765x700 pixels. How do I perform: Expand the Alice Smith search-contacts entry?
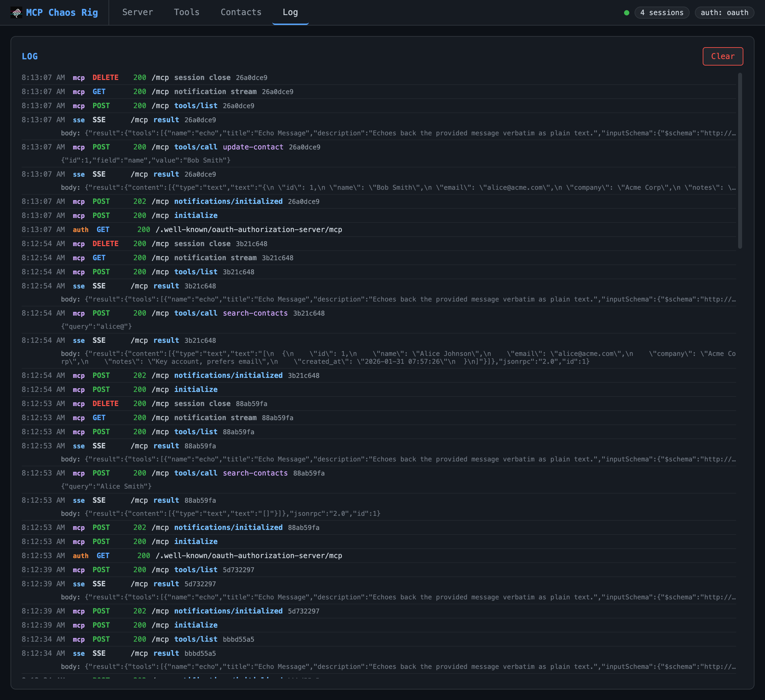pyautogui.click(x=255, y=473)
